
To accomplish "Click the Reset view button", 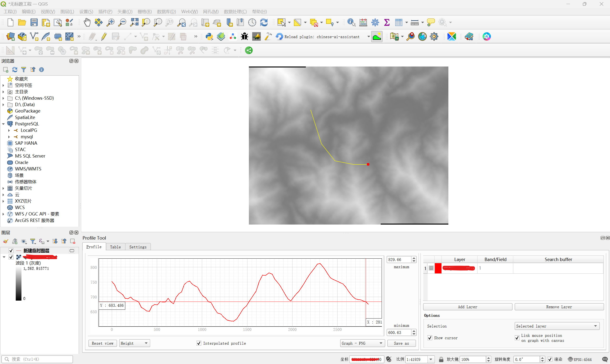I will coord(103,343).
